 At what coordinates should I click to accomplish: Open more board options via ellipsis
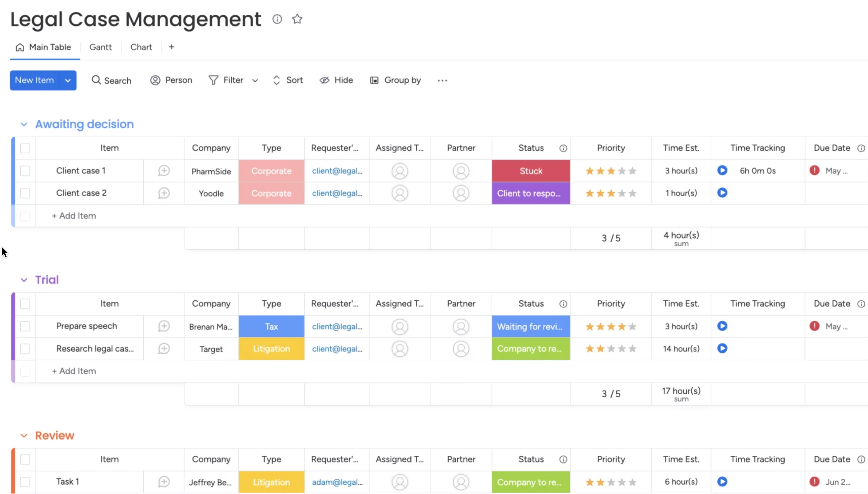pos(442,80)
